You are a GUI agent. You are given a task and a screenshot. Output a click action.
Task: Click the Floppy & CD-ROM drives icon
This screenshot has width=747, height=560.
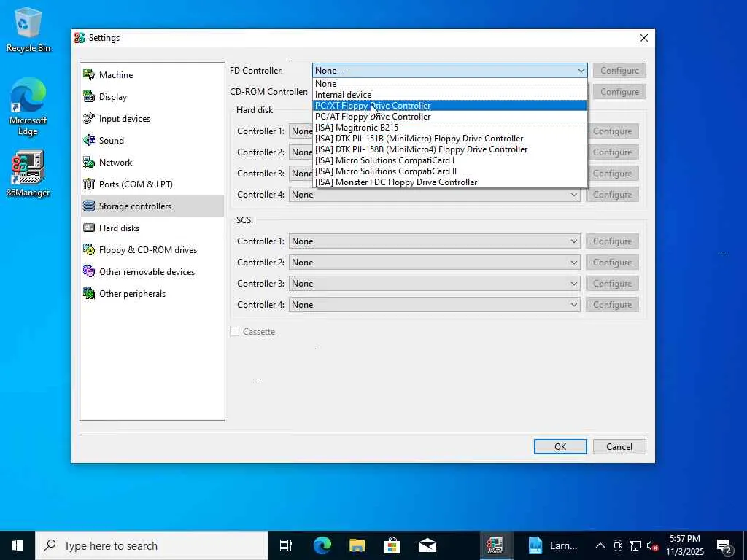(89, 249)
